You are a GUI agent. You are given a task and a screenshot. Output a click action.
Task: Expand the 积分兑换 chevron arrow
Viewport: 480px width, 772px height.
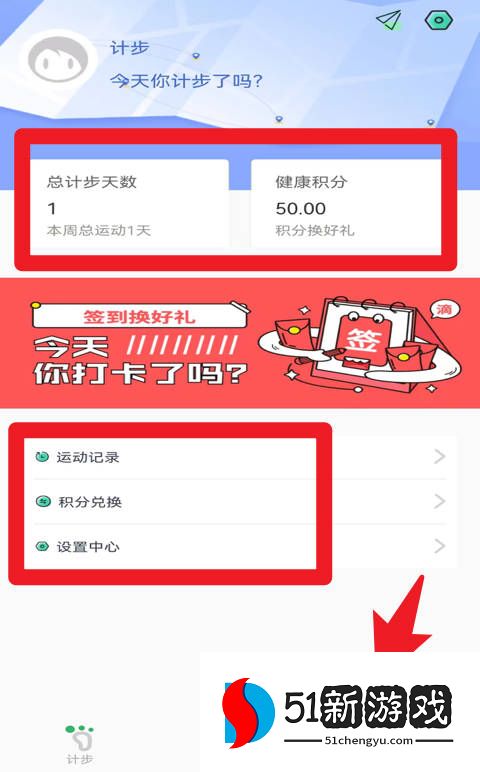[440, 502]
